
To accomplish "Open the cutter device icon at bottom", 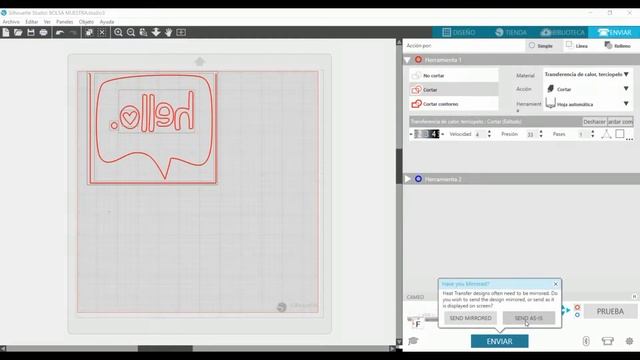I will pyautogui.click(x=607, y=341).
